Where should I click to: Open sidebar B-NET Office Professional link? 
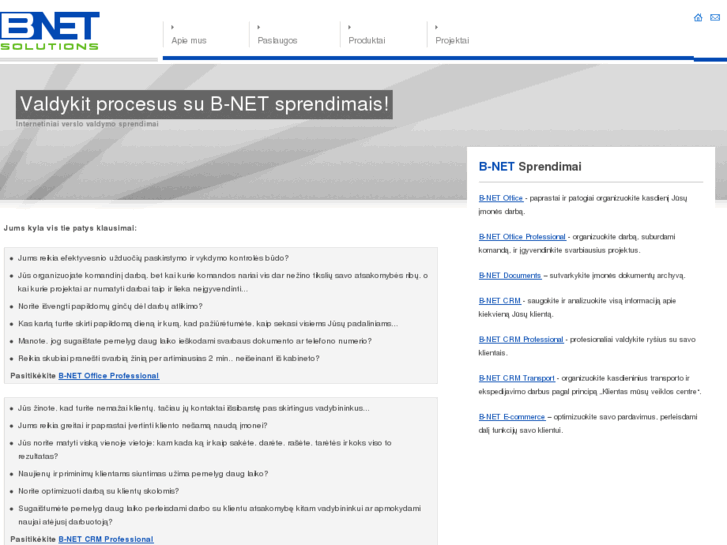522,237
